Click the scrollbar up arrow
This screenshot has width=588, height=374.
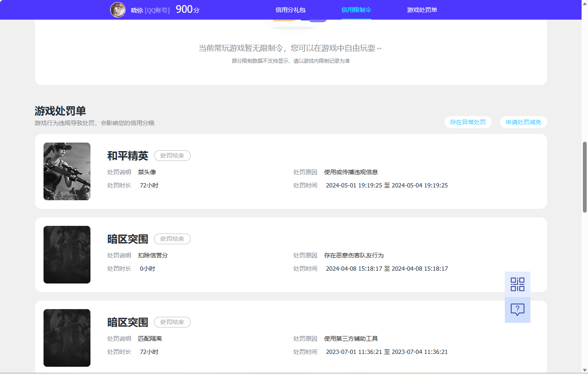point(585,3)
